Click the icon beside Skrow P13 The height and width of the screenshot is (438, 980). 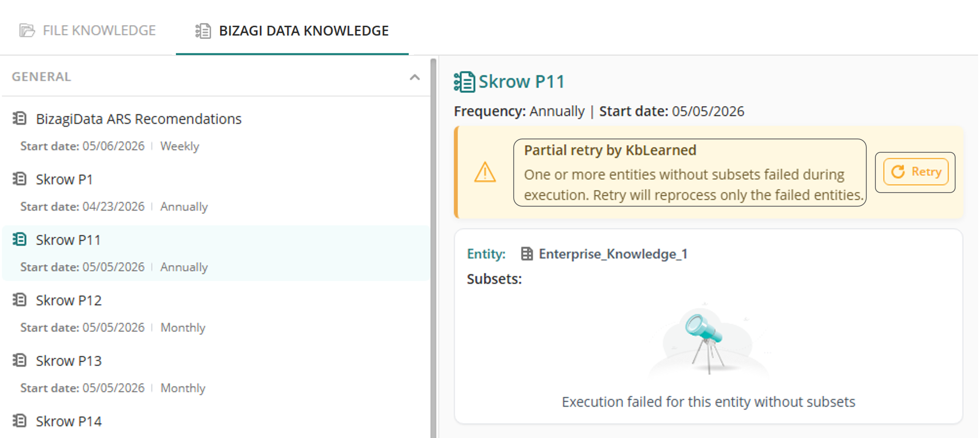tap(19, 361)
